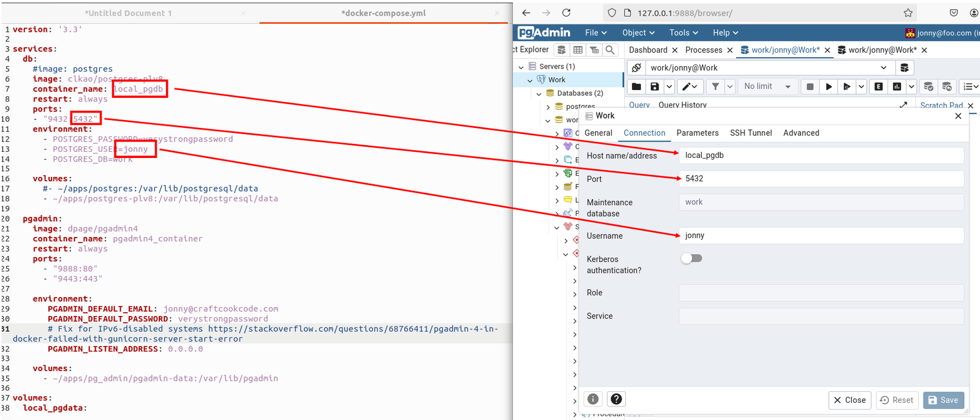
Task: Click the browser address bar URL
Action: tap(685, 13)
